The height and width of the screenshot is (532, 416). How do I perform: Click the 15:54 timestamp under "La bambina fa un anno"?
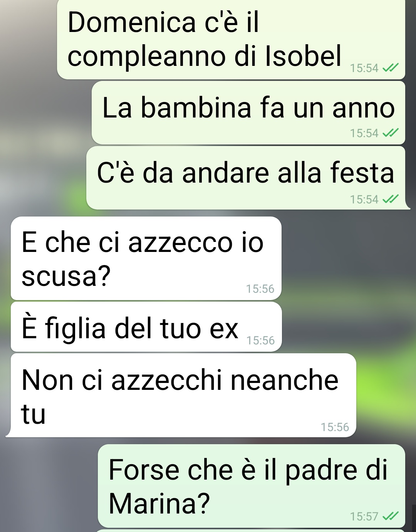point(364,133)
